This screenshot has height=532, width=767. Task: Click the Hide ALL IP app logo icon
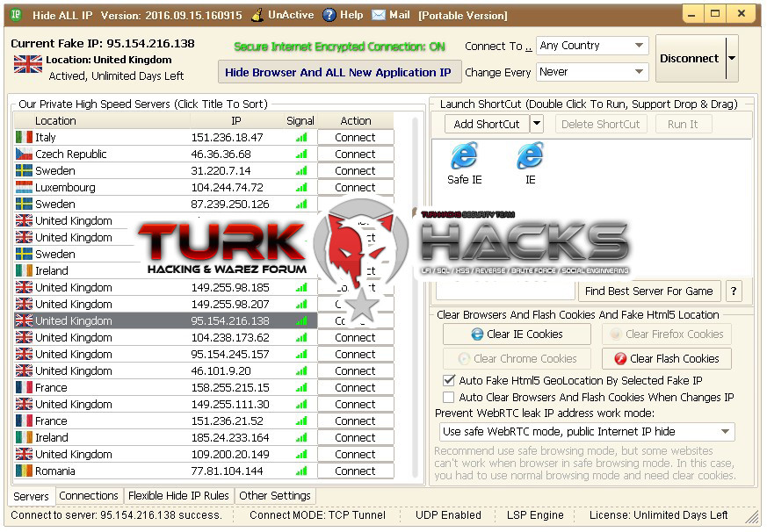pyautogui.click(x=16, y=14)
